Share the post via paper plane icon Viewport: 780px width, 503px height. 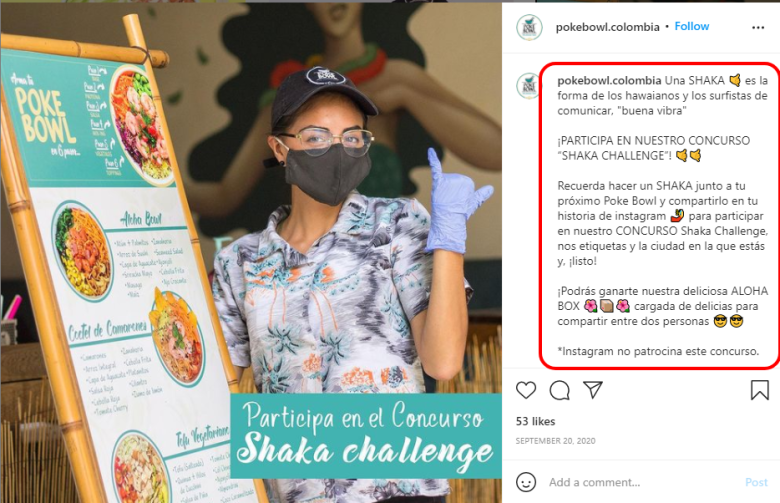593,390
